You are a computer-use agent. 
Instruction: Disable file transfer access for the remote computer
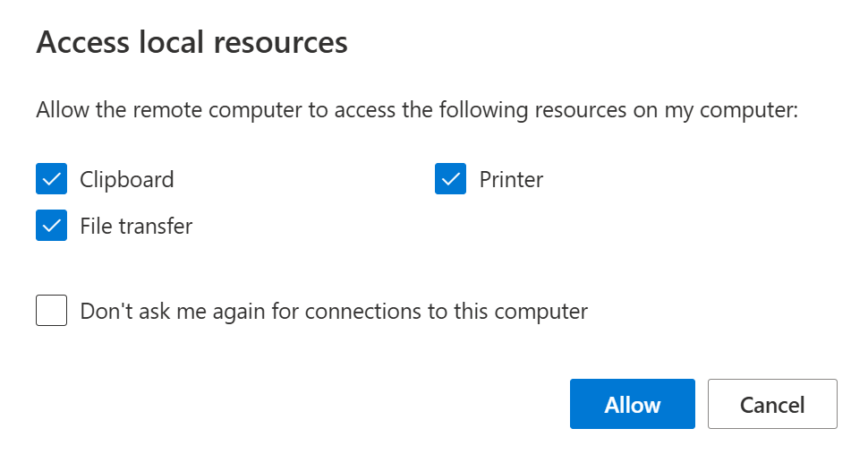(52, 226)
